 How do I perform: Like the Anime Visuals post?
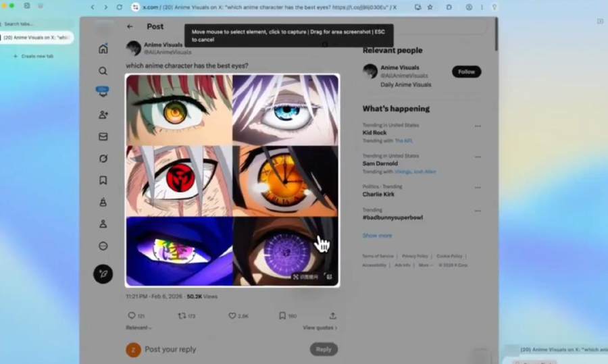point(232,315)
